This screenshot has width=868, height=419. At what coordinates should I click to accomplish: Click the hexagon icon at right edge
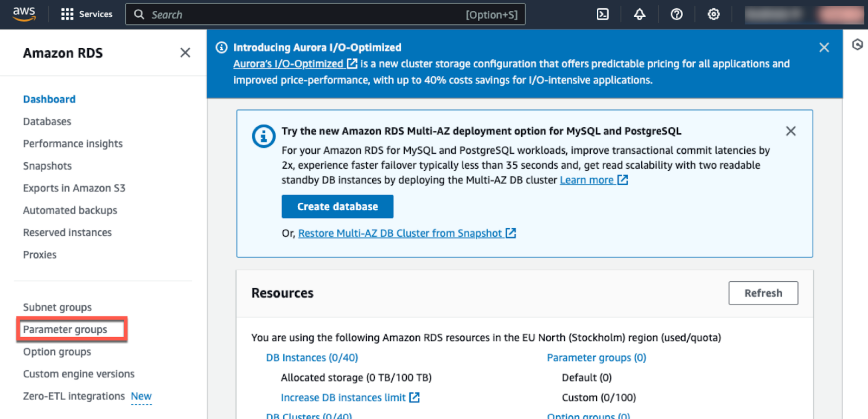pos(857,44)
